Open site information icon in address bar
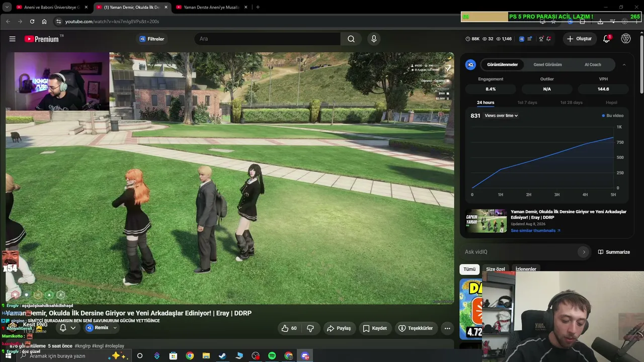Viewport: 644px width, 362px height. 58,22
